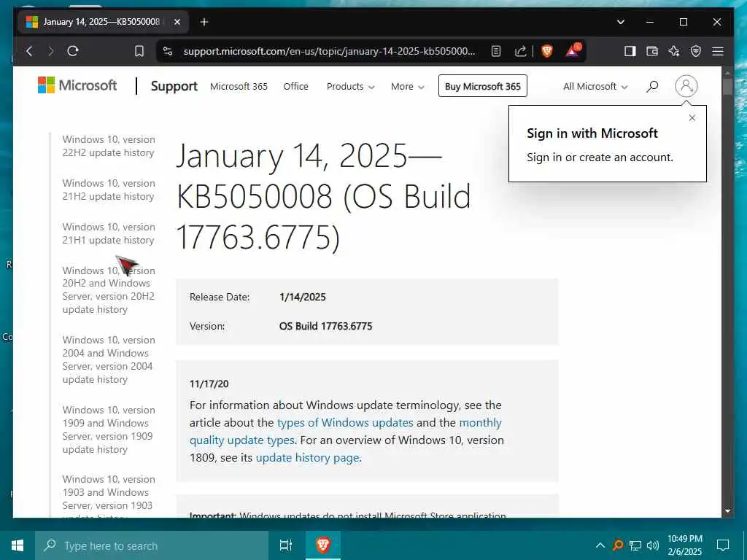Expand the All Microsoft menu
747x560 pixels.
pyautogui.click(x=595, y=86)
